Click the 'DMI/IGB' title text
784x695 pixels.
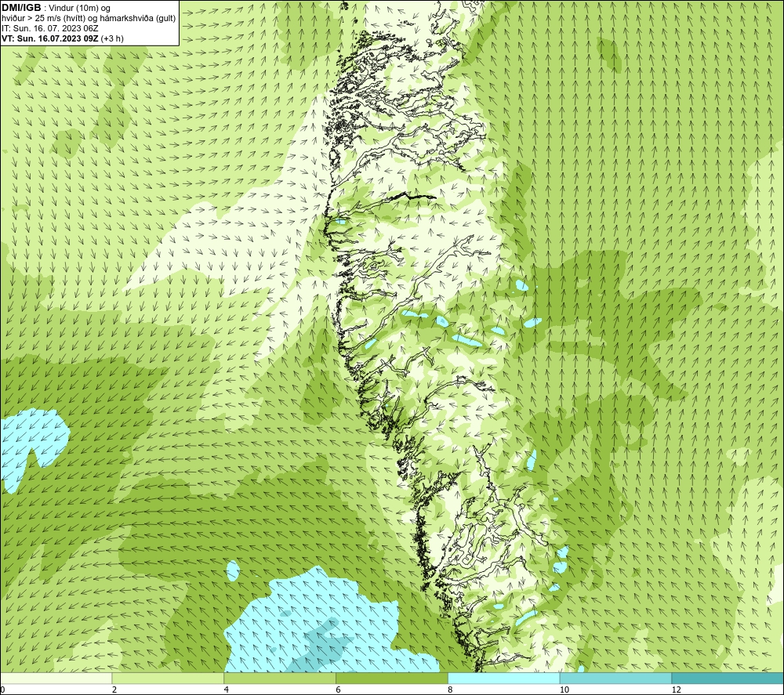(21, 8)
